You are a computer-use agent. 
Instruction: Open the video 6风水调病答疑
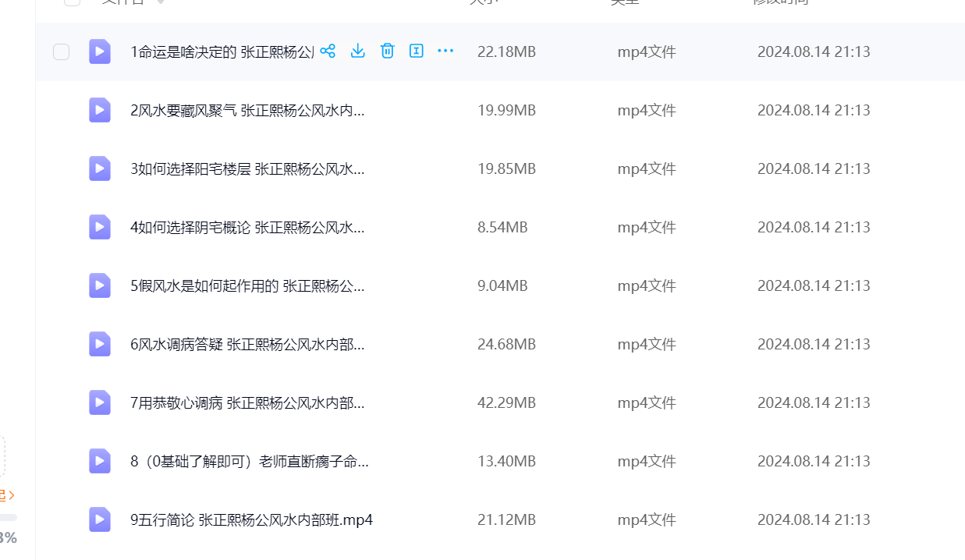pyautogui.click(x=247, y=344)
